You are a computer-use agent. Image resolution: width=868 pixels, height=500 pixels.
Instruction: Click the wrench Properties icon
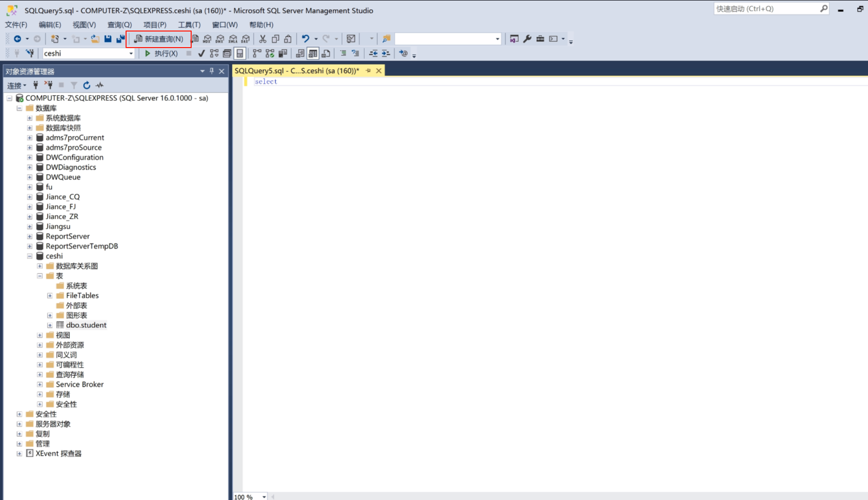pyautogui.click(x=527, y=39)
